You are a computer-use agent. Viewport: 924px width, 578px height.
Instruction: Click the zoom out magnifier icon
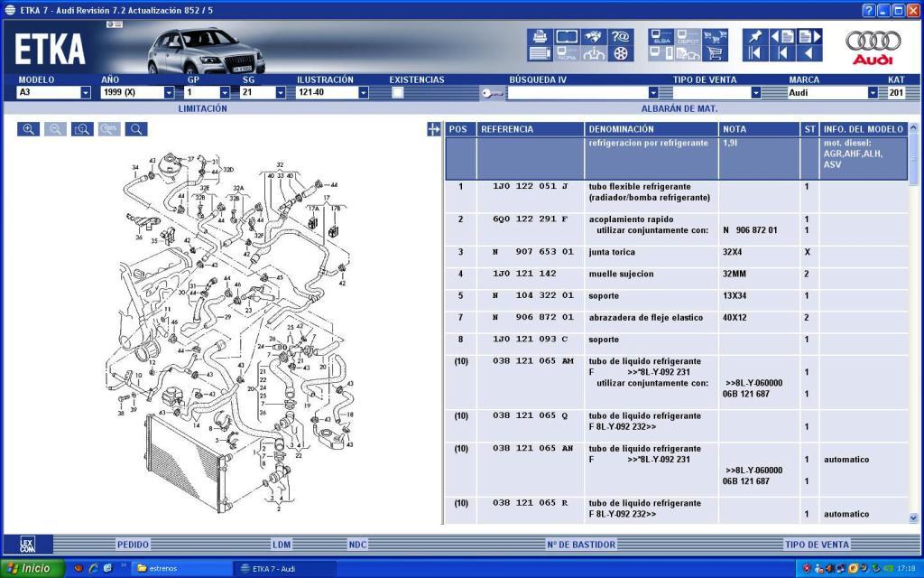tap(55, 129)
